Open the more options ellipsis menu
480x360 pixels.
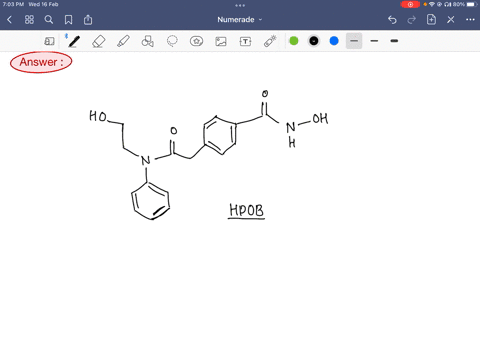click(470, 20)
